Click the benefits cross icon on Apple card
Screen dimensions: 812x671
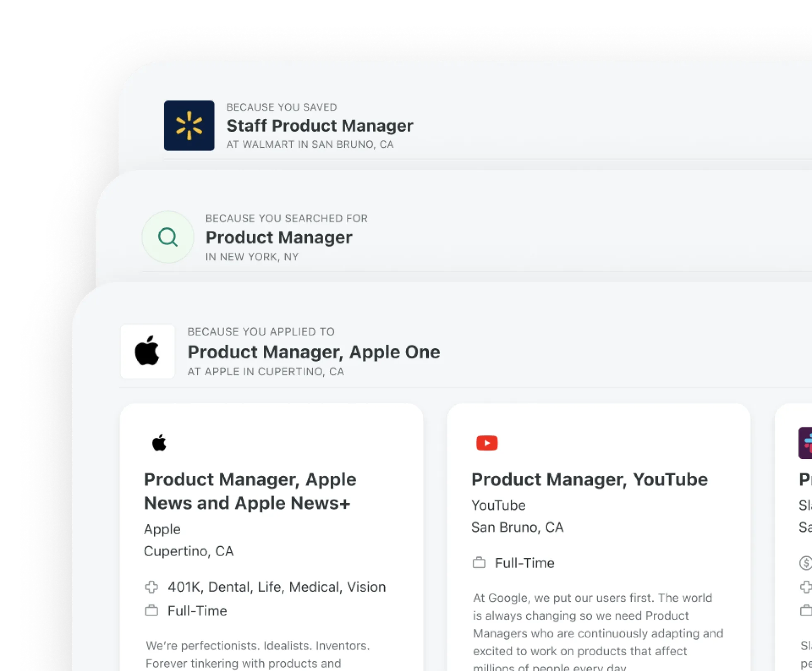[x=152, y=587]
